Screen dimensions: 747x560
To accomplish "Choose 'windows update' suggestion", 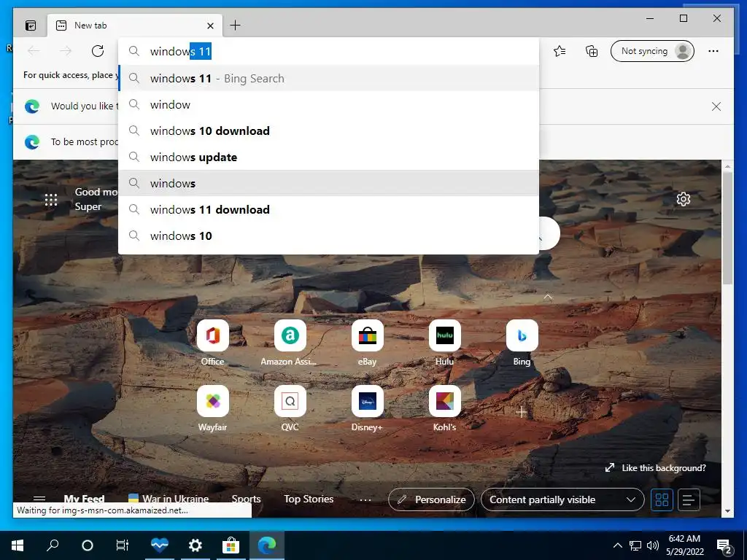I will tap(329, 157).
